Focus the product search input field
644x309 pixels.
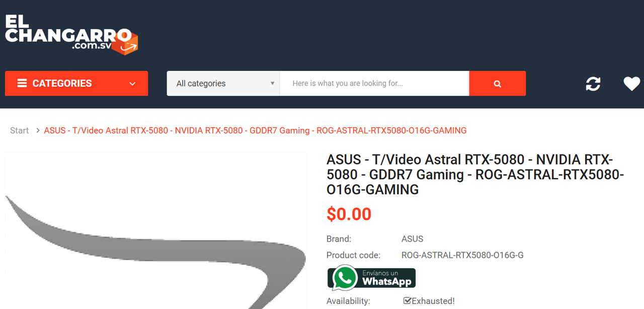point(374,84)
